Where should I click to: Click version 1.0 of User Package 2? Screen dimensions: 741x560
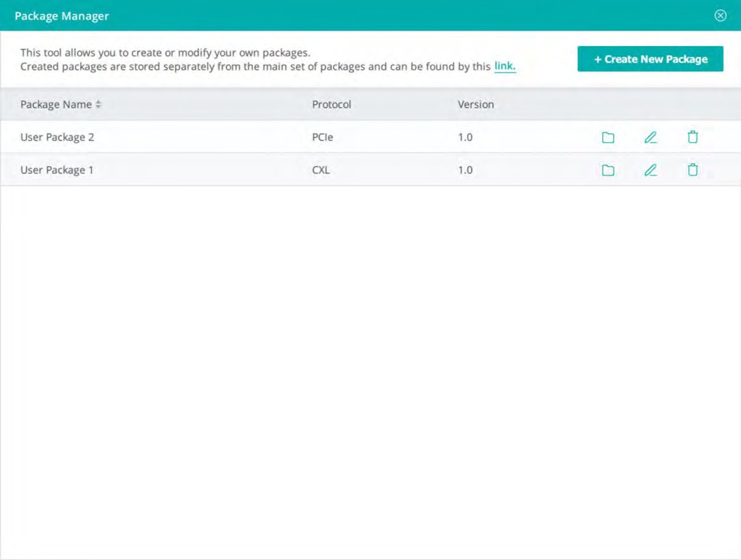click(x=465, y=137)
